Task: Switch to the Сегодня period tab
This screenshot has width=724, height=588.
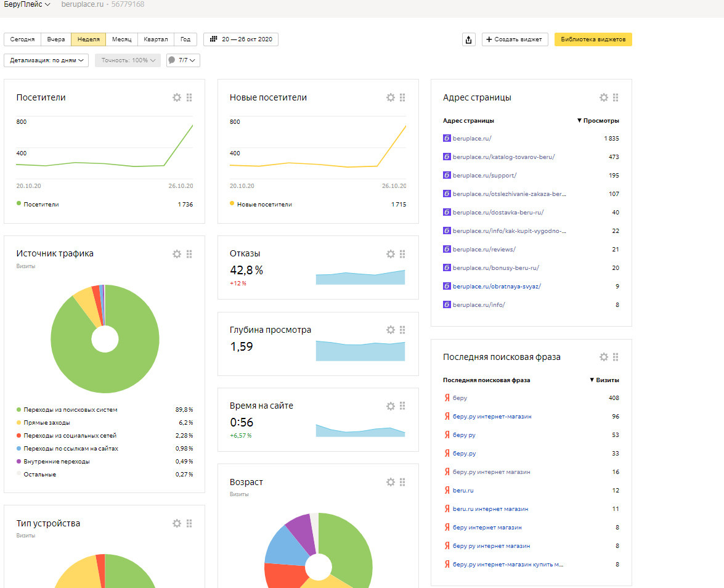Action: pyautogui.click(x=23, y=39)
